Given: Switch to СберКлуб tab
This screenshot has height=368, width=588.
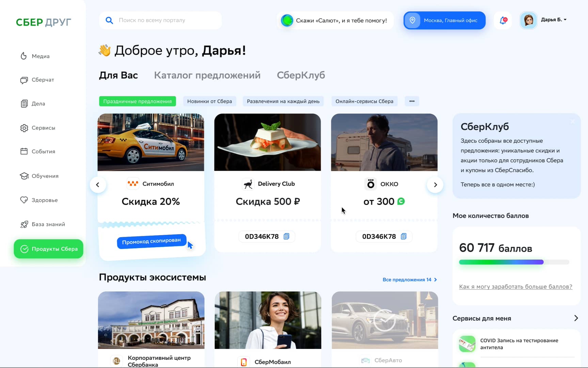Looking at the screenshot, I should tap(301, 75).
